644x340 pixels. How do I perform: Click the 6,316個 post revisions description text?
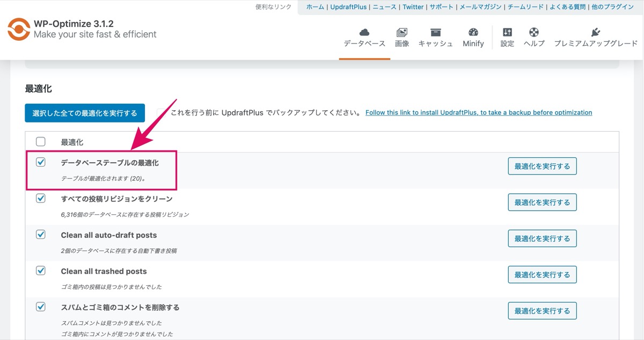coord(125,214)
